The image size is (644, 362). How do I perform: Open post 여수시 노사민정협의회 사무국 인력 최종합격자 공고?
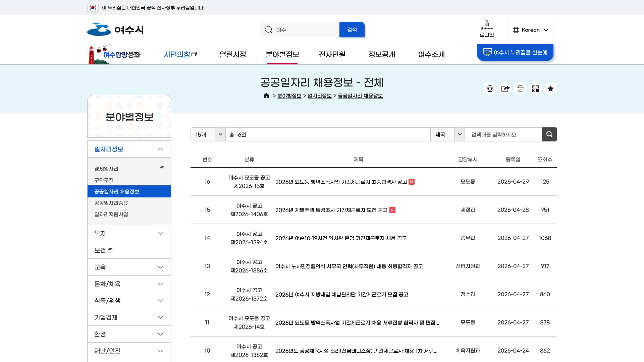tap(349, 266)
